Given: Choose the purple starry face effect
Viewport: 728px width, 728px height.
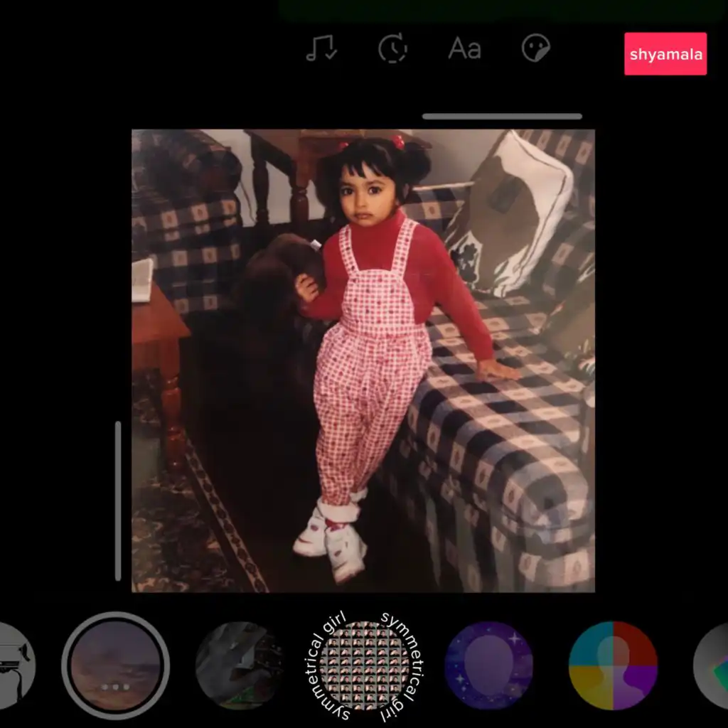Looking at the screenshot, I should point(489,665).
